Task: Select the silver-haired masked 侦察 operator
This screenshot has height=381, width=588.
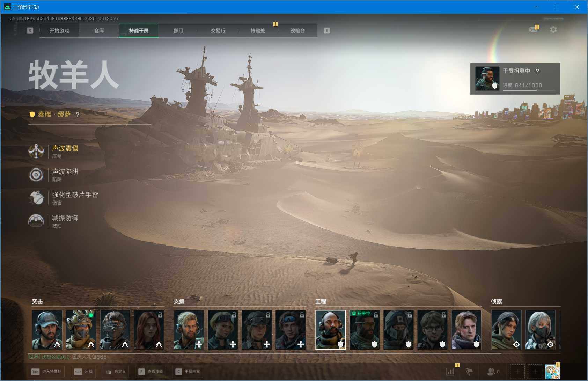Action: (x=540, y=330)
